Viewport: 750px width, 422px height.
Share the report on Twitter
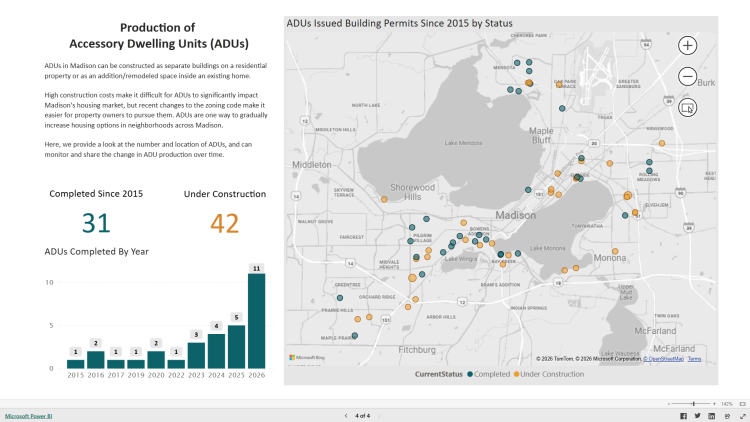tap(697, 416)
